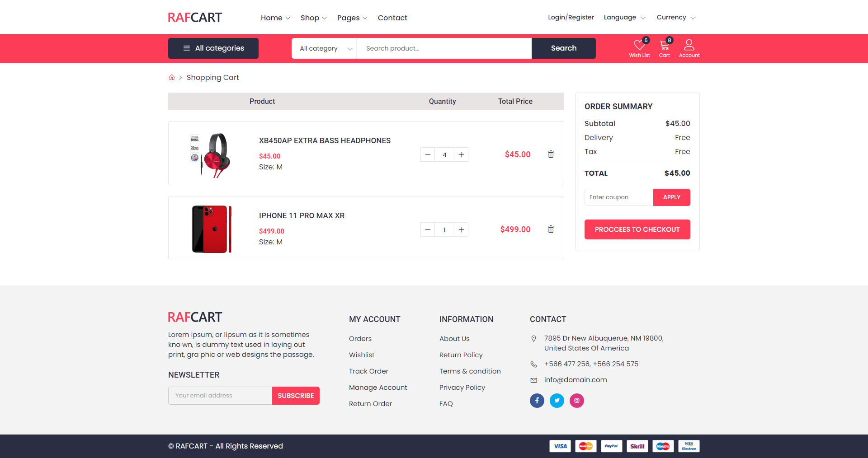The height and width of the screenshot is (458, 868).
Task: Proceed to checkout
Action: (637, 229)
